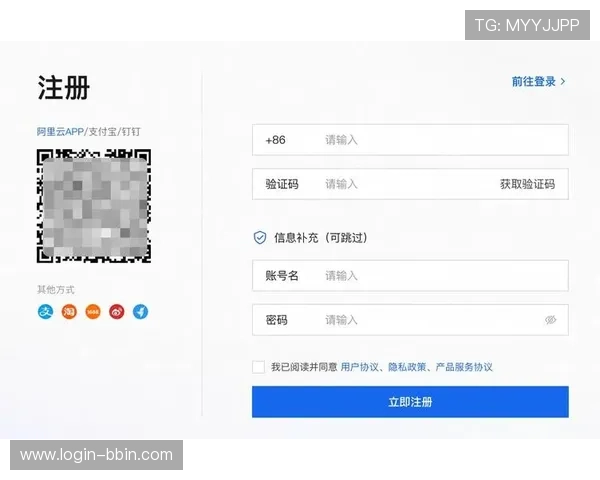Click the 立即注册 button
The height and width of the screenshot is (480, 600).
point(410,402)
